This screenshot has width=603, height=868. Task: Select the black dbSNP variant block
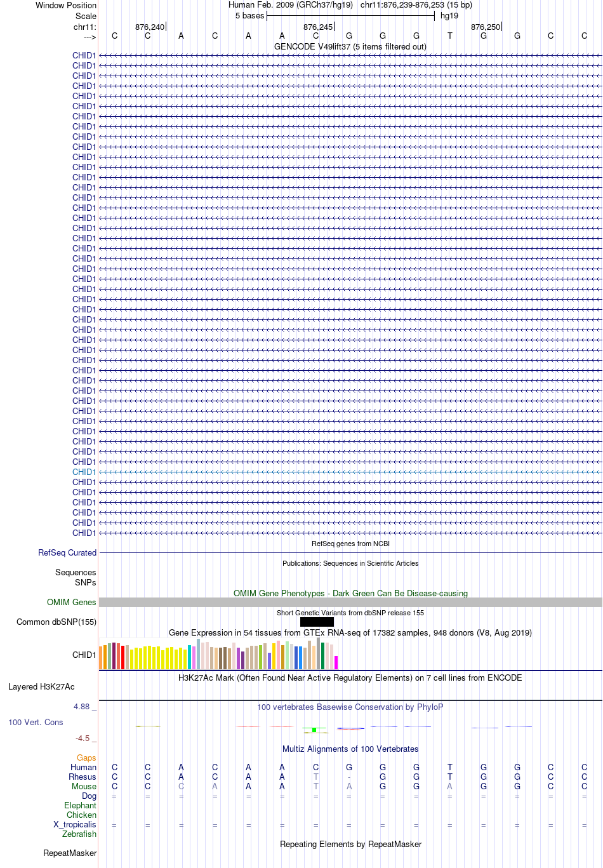coord(317,622)
